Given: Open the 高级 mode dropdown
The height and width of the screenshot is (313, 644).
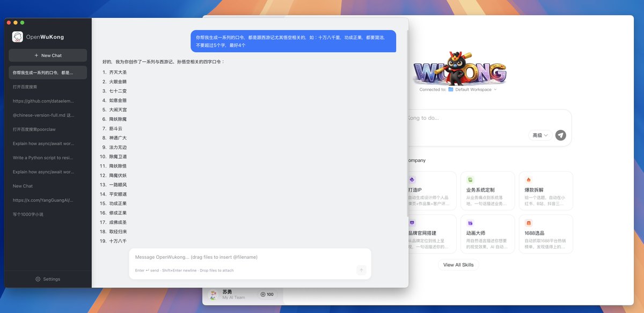Looking at the screenshot, I should click(x=540, y=135).
